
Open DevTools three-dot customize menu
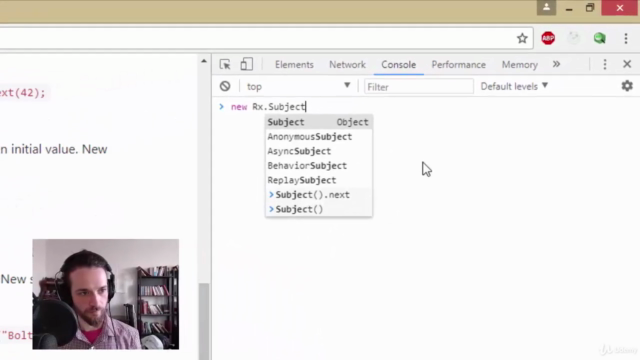pos(605,64)
